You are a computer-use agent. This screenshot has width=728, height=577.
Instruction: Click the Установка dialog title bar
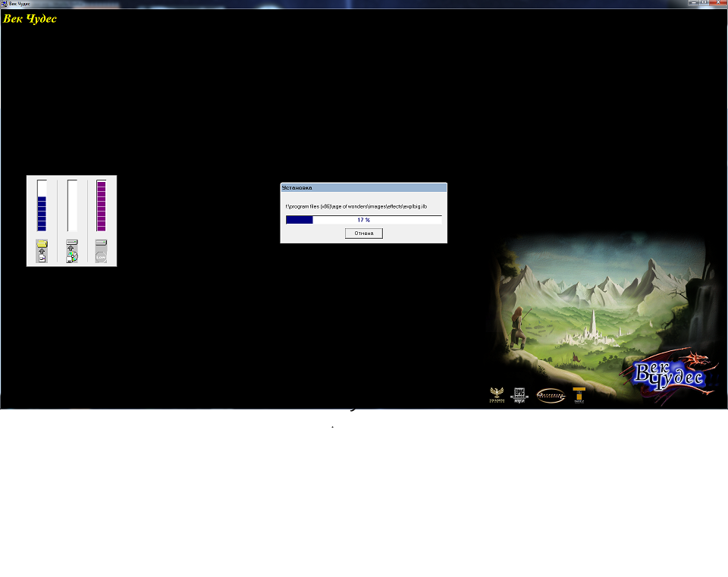[363, 187]
